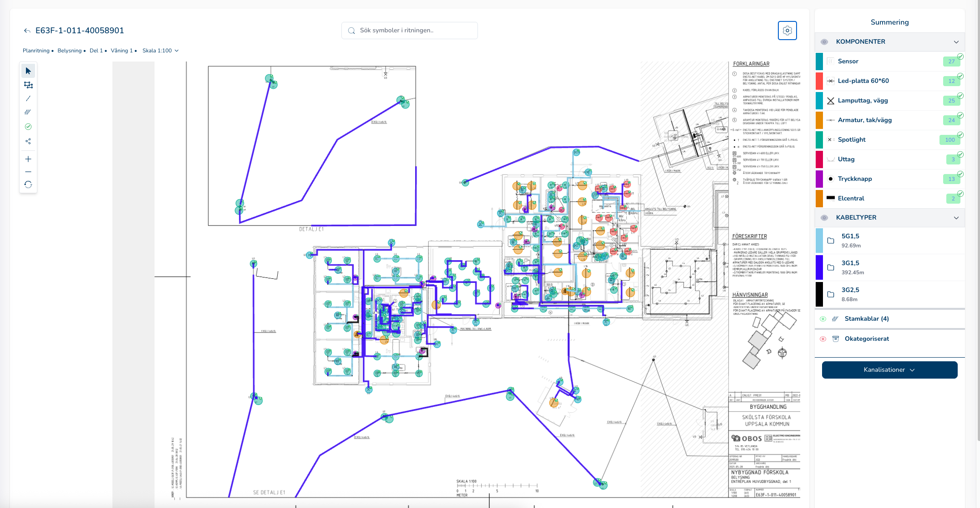
Task: Click the green checkmark verify tool
Action: point(28,127)
